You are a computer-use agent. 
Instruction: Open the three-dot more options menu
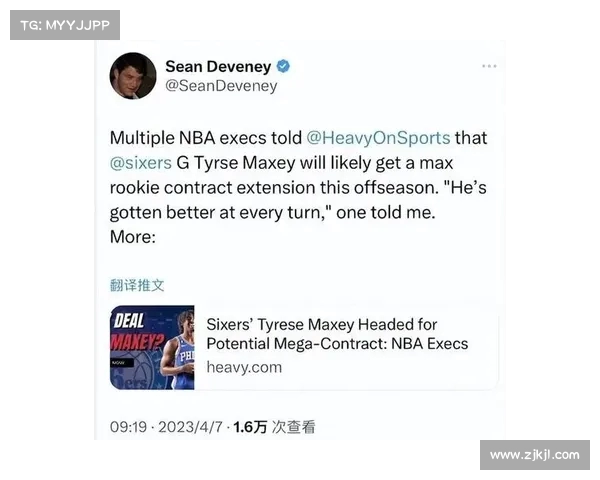point(489,66)
